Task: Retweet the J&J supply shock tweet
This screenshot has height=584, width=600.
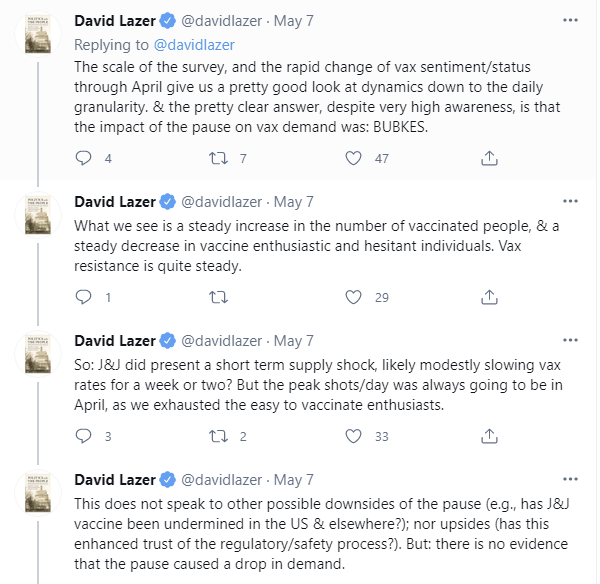Action: point(217,436)
